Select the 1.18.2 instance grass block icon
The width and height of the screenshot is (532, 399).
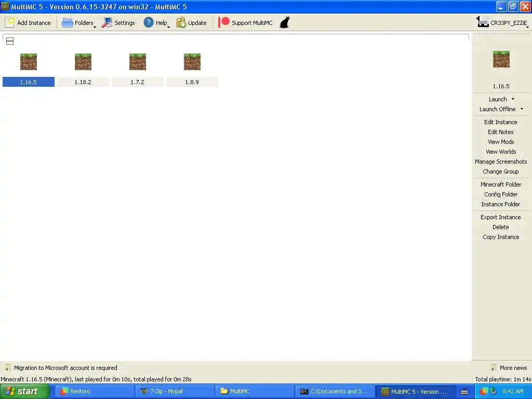pyautogui.click(x=83, y=62)
